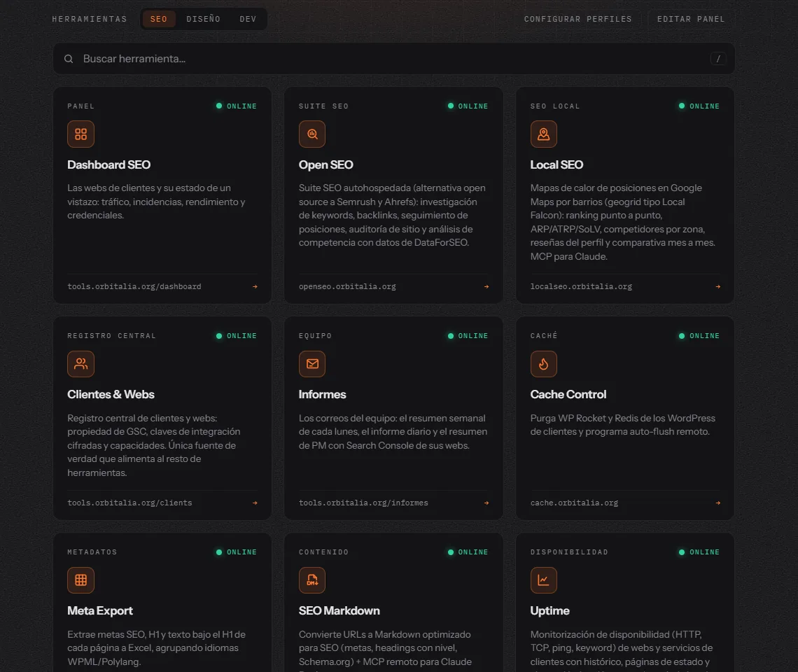Click the REGISTRO CENTRAL category label
Viewport: 798px width, 672px height.
click(x=112, y=336)
